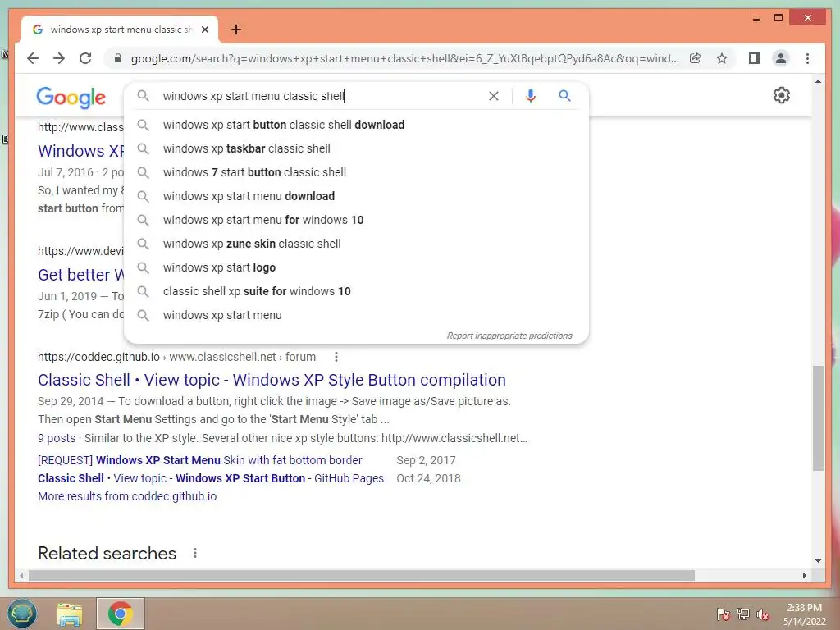This screenshot has height=630, width=840.
Task: Click the horizontal scroll right arrow
Action: [x=805, y=575]
